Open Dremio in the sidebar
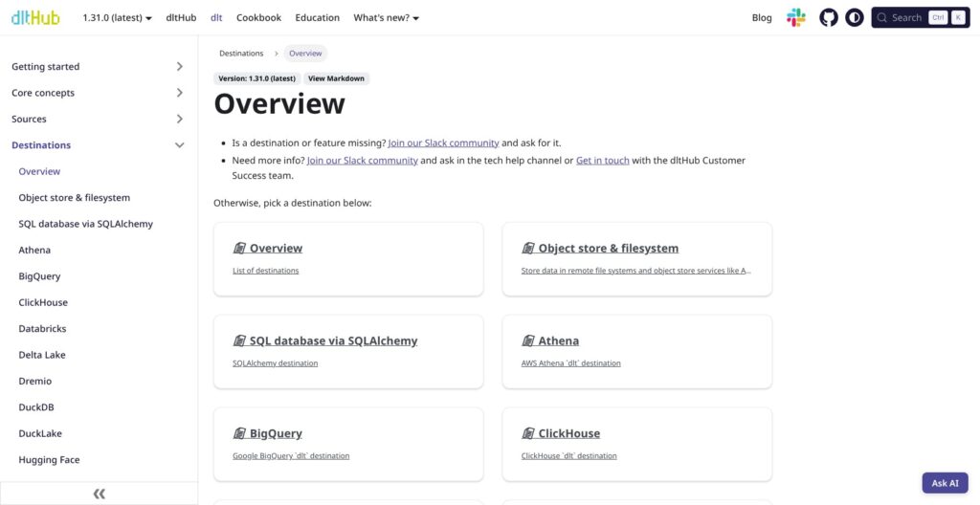 [x=35, y=382]
